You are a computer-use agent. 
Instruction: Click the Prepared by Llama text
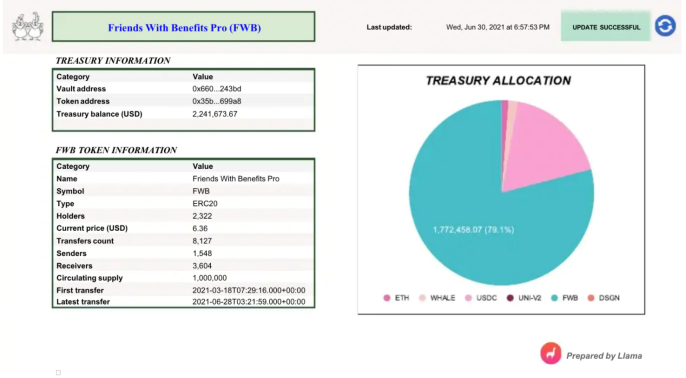[604, 356]
